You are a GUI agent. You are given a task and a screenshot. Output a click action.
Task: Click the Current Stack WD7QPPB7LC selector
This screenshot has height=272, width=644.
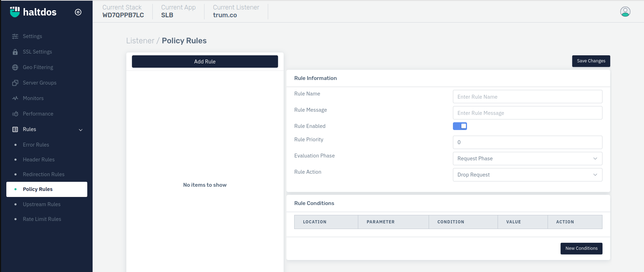pos(123,11)
